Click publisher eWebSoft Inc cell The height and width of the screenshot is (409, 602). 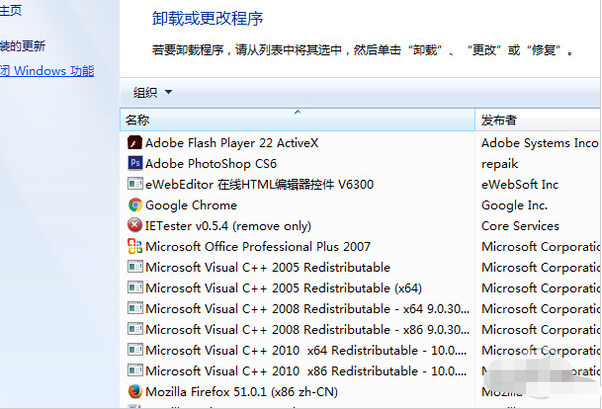tap(520, 184)
